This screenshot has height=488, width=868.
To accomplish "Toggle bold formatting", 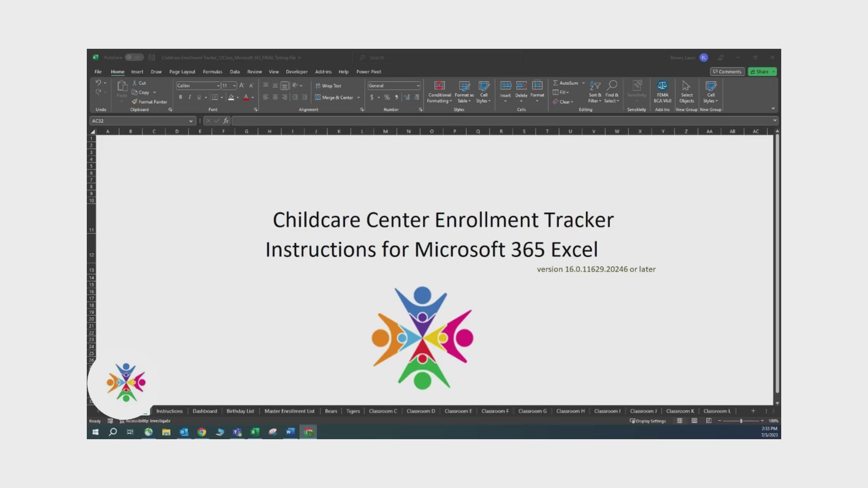I will click(x=180, y=97).
